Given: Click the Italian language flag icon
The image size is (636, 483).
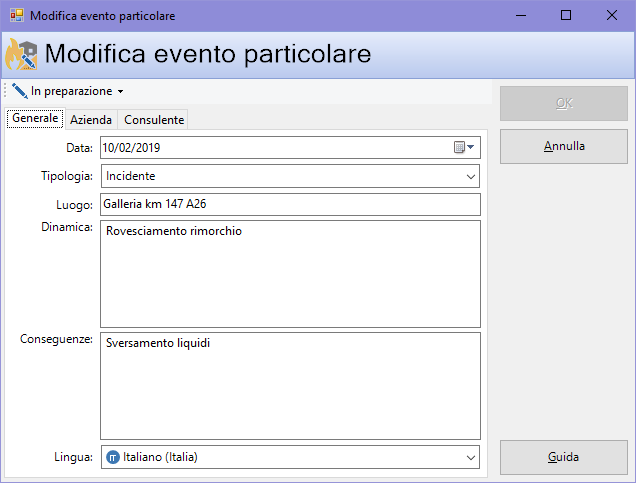Looking at the screenshot, I should coord(112,457).
